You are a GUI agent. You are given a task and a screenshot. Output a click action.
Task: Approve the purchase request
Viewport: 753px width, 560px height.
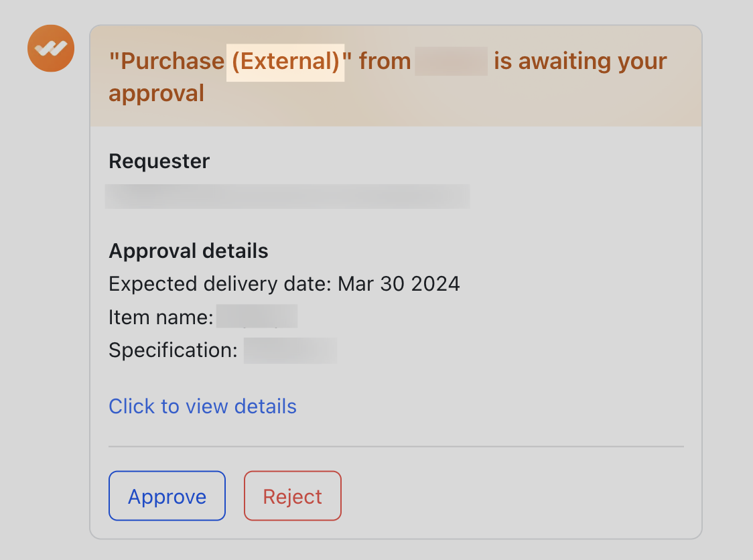167,496
